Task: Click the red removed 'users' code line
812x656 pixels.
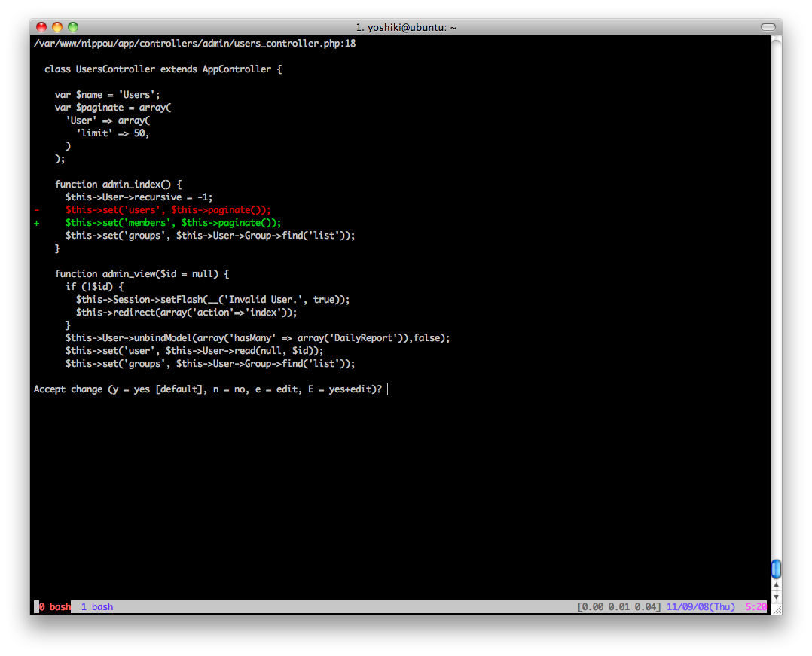Action: click(x=167, y=210)
